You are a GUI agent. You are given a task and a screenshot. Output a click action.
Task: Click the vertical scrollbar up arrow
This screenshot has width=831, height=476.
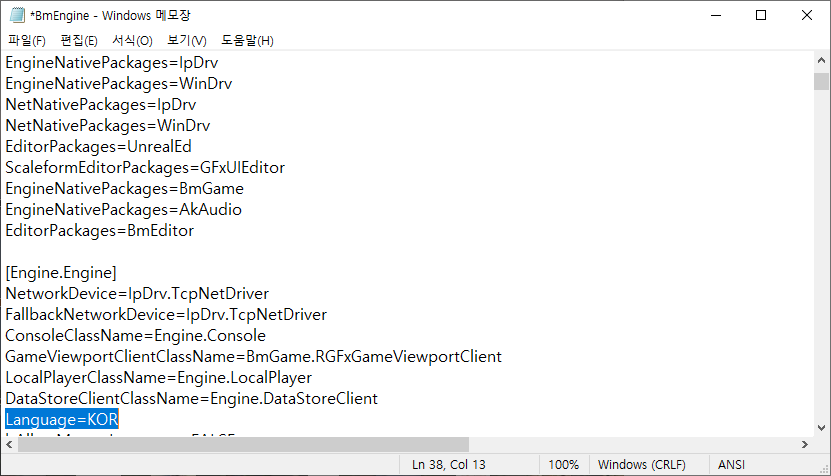821,60
